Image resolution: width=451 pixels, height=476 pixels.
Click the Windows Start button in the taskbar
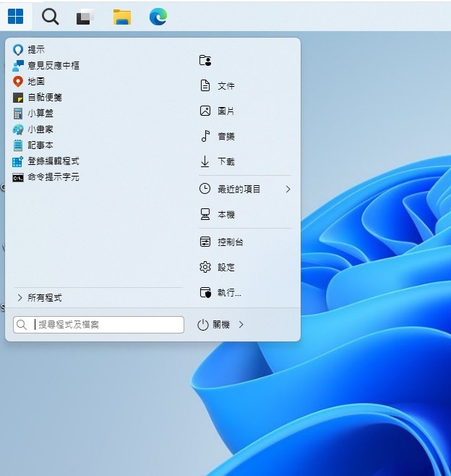click(15, 16)
